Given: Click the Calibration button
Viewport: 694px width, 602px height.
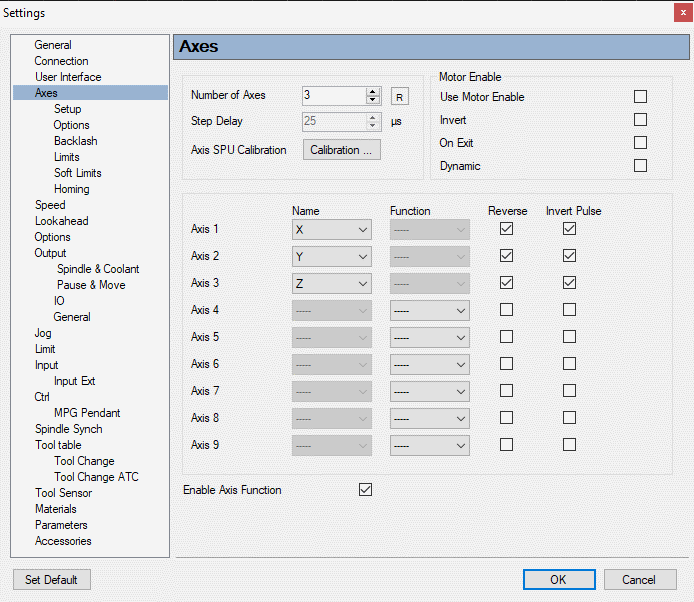Looking at the screenshot, I should [x=341, y=150].
